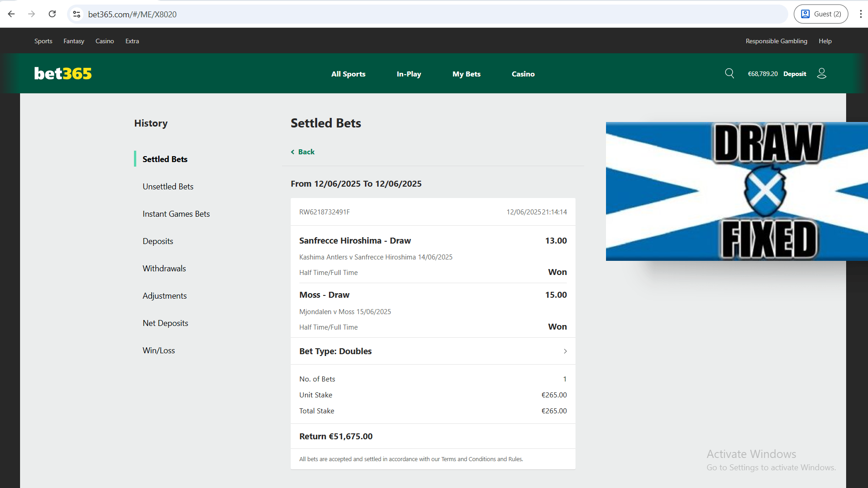Click the 13.00 odds value
The height and width of the screenshot is (488, 868).
[x=556, y=241]
